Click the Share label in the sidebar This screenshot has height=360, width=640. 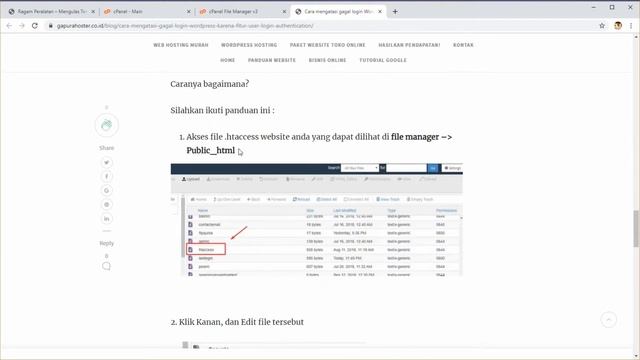click(x=107, y=148)
